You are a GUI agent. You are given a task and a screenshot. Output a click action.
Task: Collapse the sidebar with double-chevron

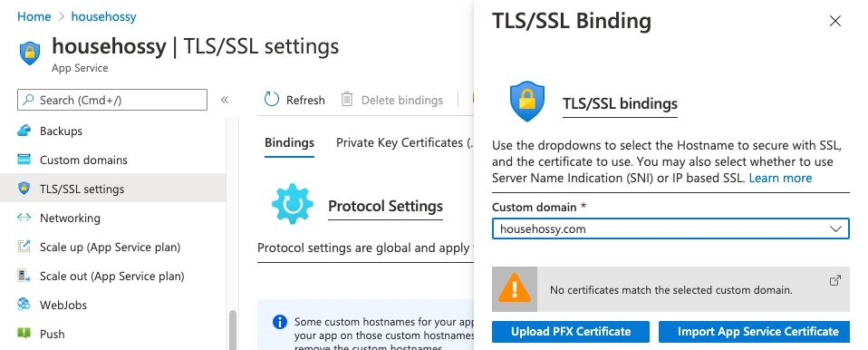[225, 100]
